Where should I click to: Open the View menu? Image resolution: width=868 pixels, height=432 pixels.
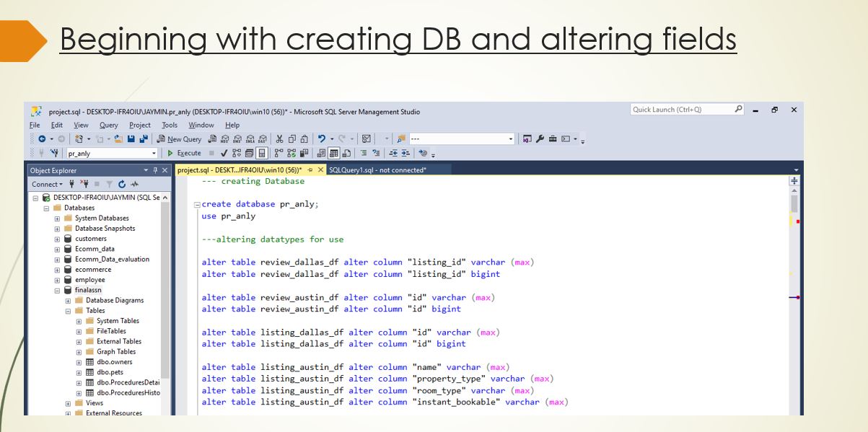pos(81,125)
